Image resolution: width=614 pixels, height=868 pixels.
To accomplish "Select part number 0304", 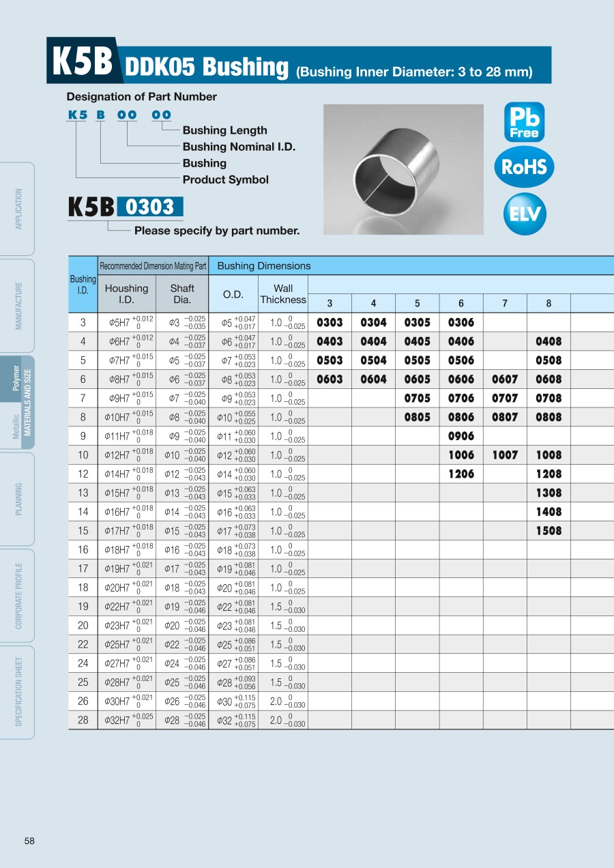I will (374, 323).
